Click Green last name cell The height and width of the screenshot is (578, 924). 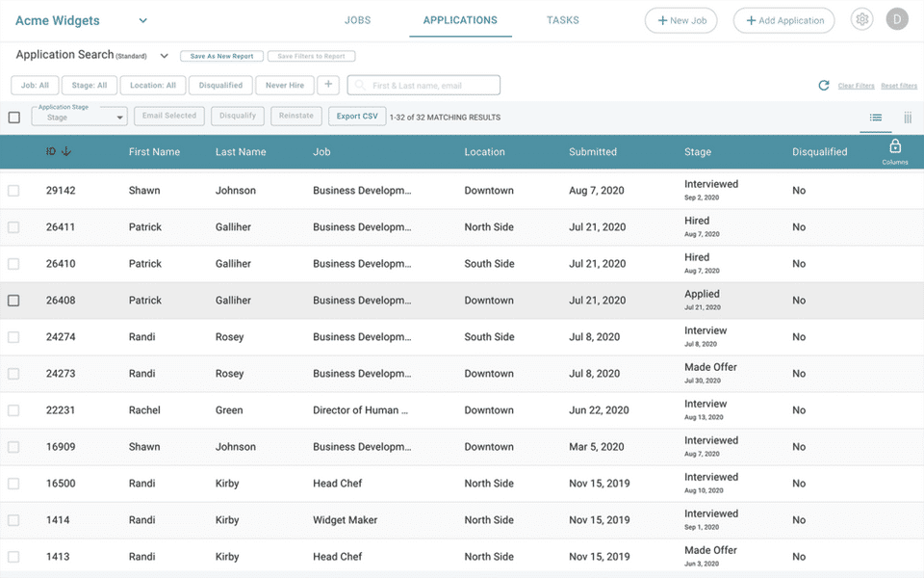pyautogui.click(x=229, y=410)
